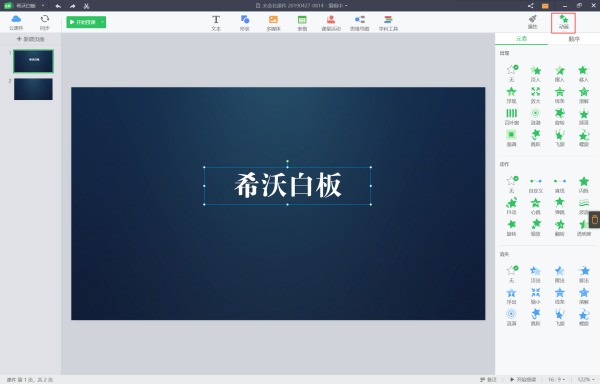
Task: Select 无 (none) for action animation
Action: coord(511,185)
